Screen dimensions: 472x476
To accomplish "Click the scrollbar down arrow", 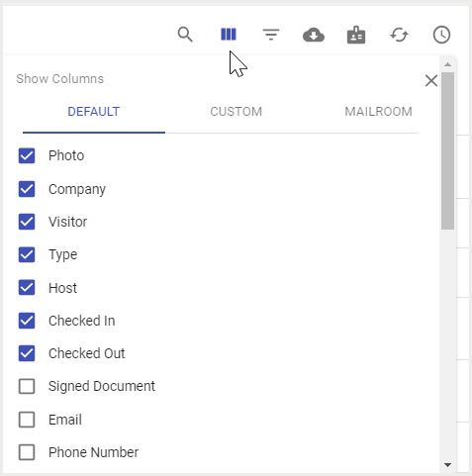I will [447, 465].
